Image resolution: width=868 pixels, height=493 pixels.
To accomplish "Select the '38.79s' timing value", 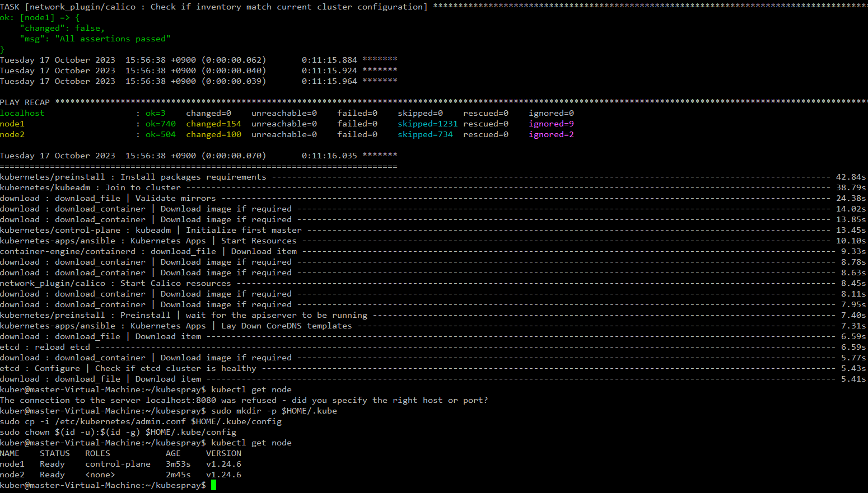I will coord(851,187).
